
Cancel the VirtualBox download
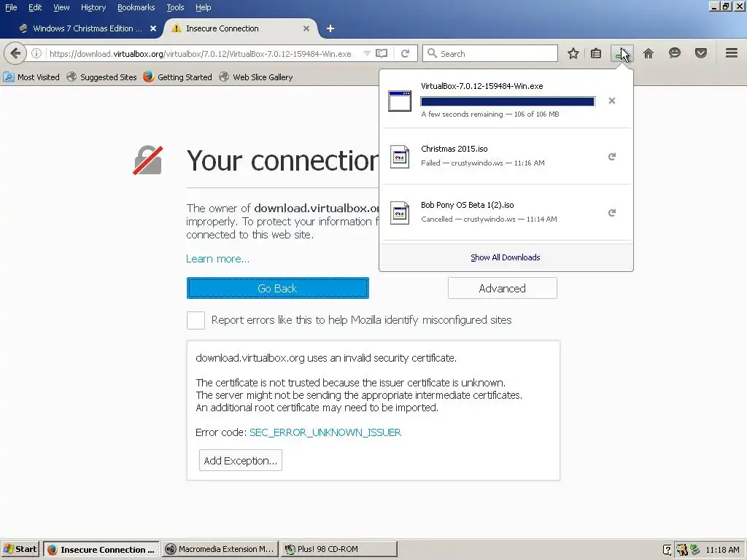(x=612, y=101)
